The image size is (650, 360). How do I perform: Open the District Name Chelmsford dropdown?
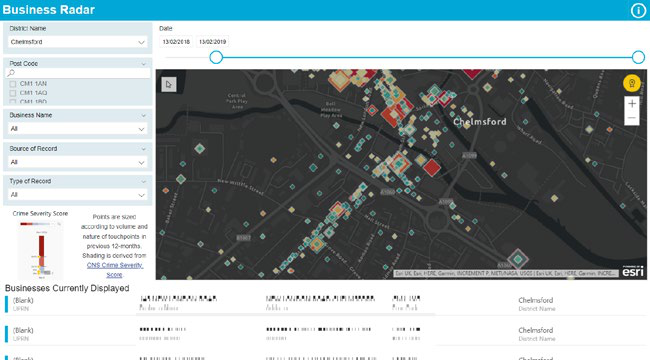tap(78, 42)
